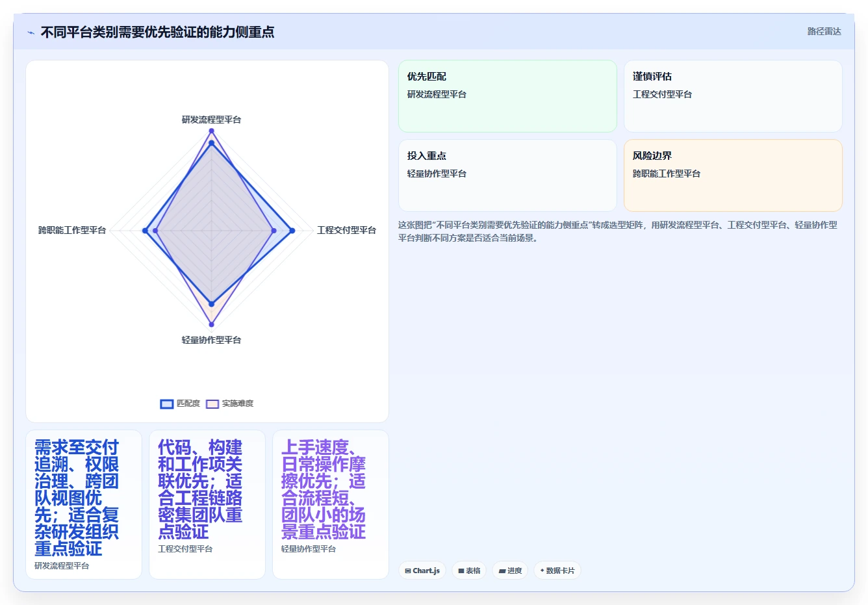The width and height of the screenshot is (868, 605).
Task: Select the 进度 tag
Action: [510, 571]
